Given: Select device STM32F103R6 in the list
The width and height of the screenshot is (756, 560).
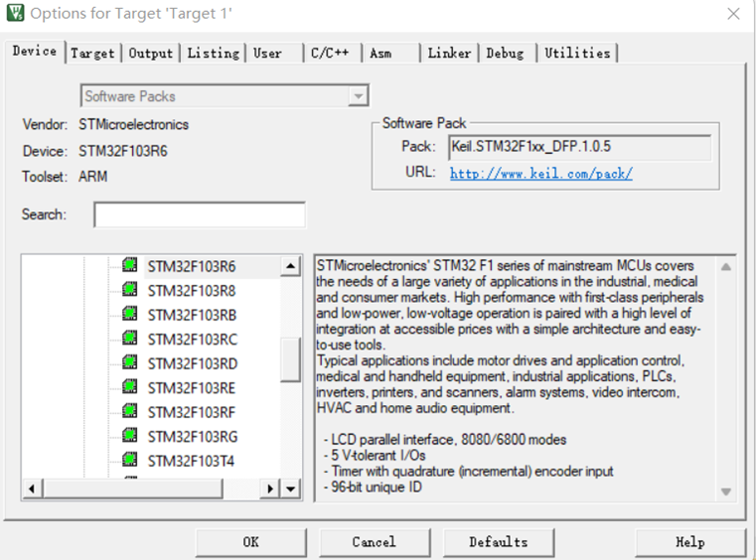Looking at the screenshot, I should (x=192, y=266).
